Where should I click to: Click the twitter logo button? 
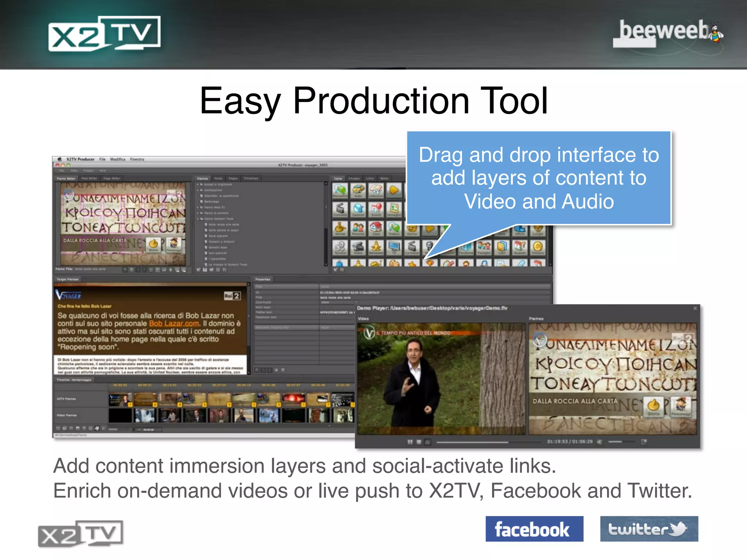(x=649, y=529)
